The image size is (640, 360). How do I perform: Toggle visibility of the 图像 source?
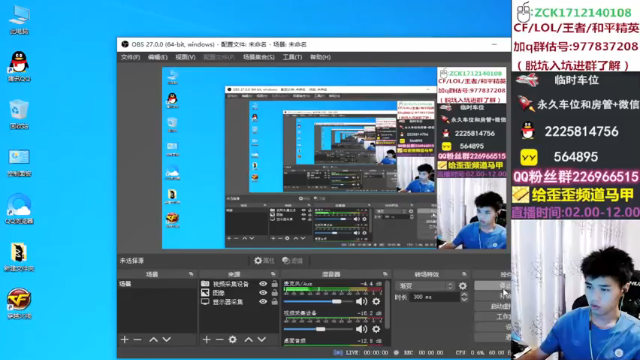pyautogui.click(x=263, y=293)
